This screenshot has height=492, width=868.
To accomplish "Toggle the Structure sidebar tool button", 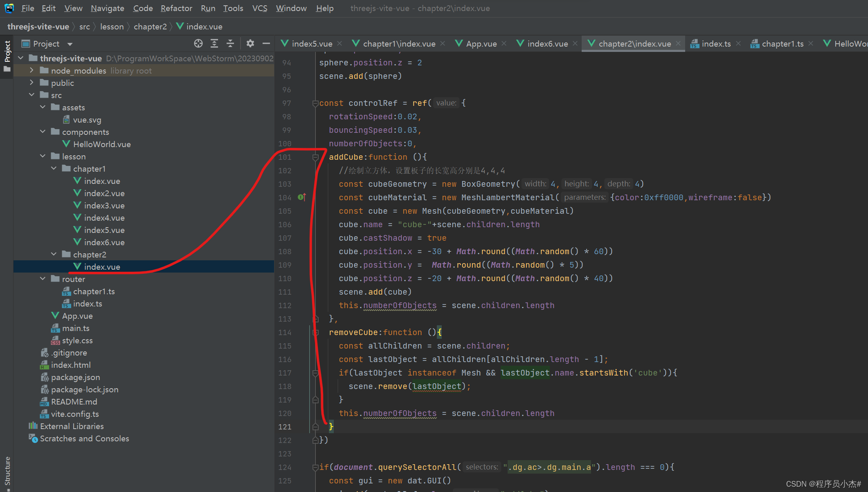I will pyautogui.click(x=7, y=470).
